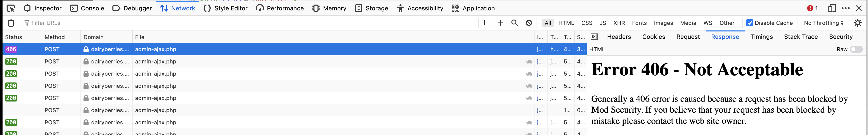Uncheck Disable Cache checkbox
This screenshot has height=135, width=868.
750,23
